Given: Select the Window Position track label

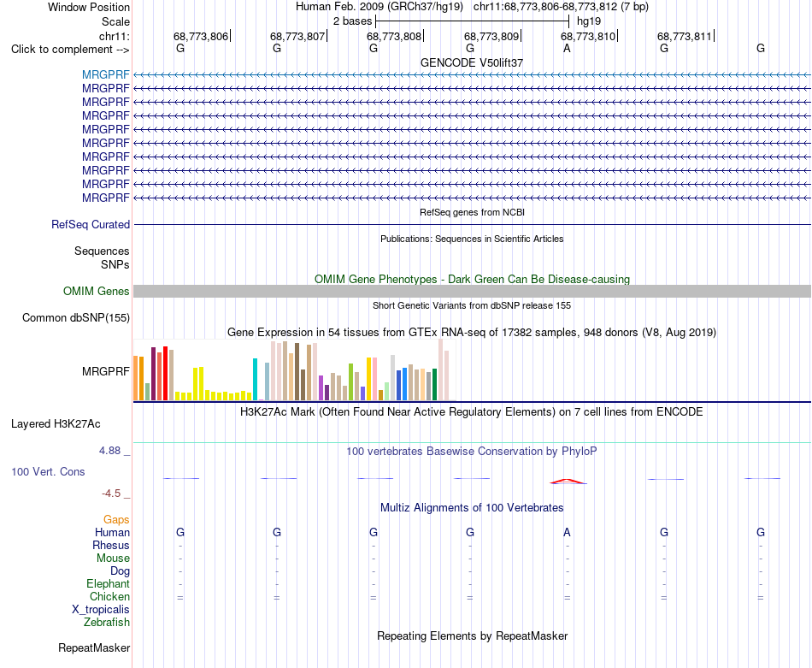Looking at the screenshot, I should [x=89, y=7].
